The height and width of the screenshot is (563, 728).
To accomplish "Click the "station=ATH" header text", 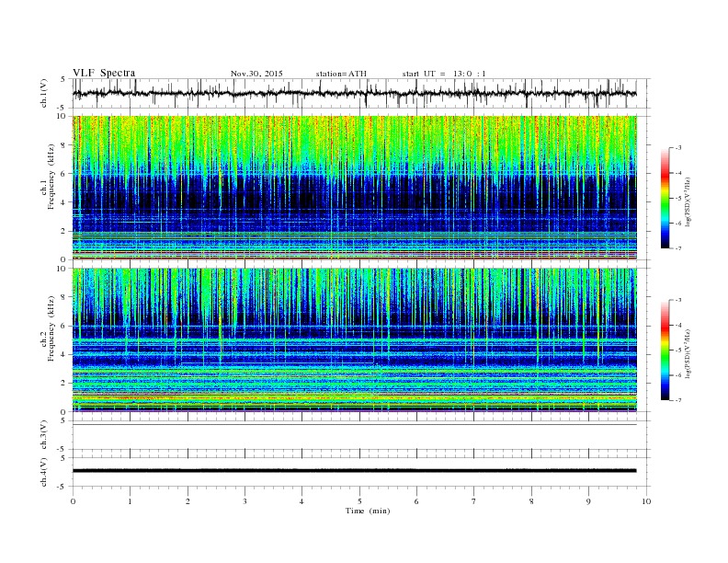I will point(341,74).
